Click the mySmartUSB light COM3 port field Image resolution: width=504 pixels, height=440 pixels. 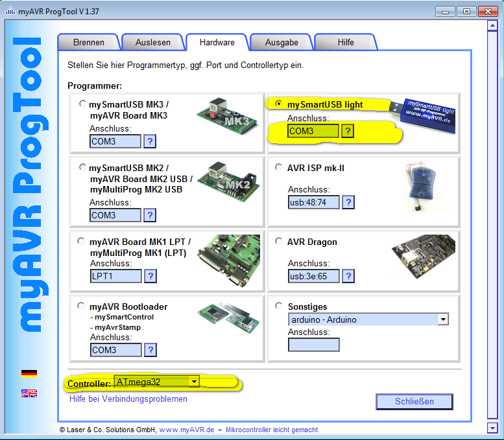pos(313,131)
